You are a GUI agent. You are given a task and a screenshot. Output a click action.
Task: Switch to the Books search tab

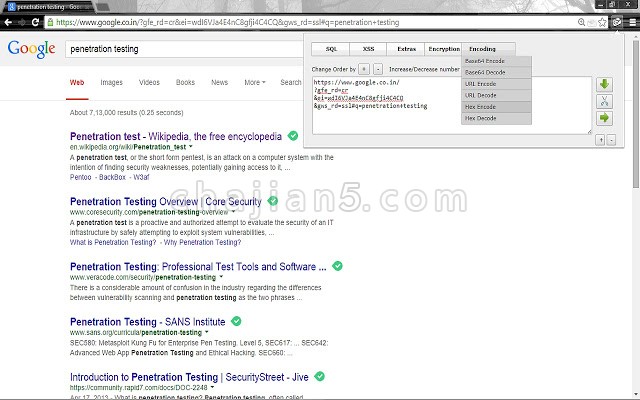point(185,82)
